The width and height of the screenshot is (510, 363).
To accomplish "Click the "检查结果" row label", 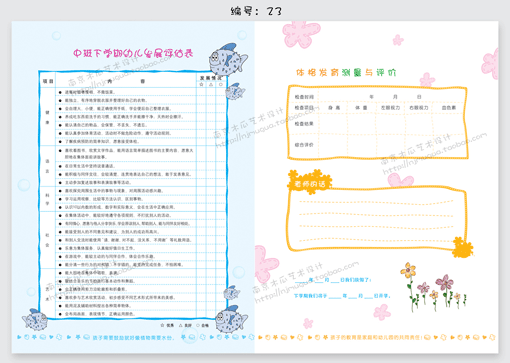I will [304, 124].
